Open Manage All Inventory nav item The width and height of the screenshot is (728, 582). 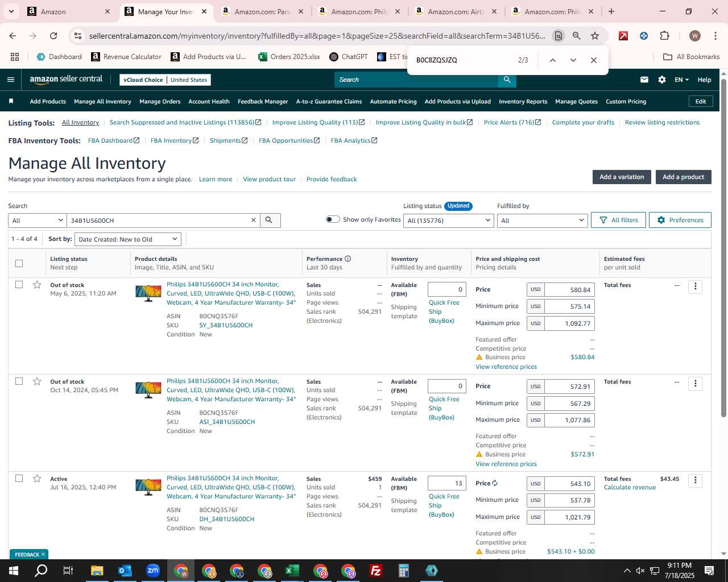pyautogui.click(x=102, y=102)
